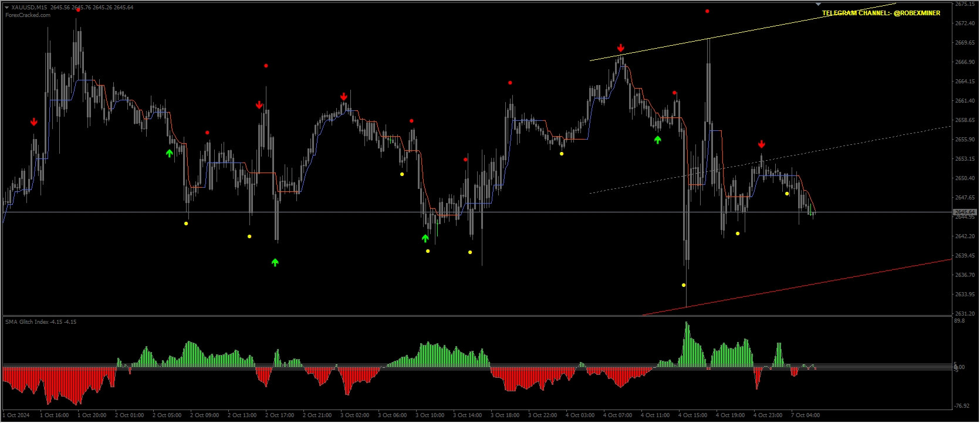Click the SMA Glitch Index -4.15 label
This screenshot has height=423, width=980.
(x=40, y=322)
